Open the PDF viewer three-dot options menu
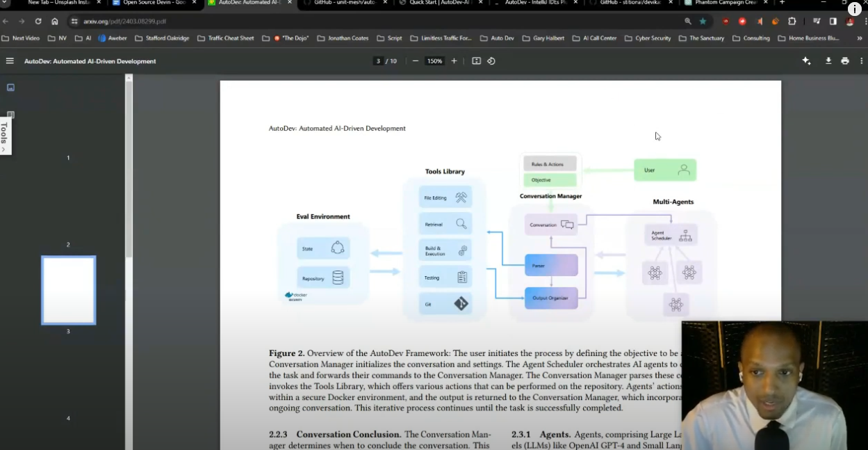The image size is (868, 450). click(x=862, y=61)
